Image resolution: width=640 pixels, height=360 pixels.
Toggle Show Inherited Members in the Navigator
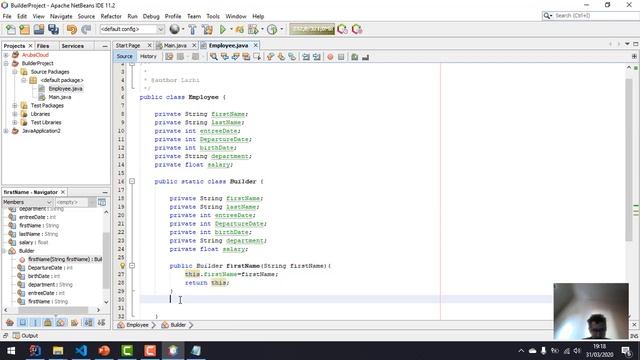pyautogui.click(x=10, y=322)
